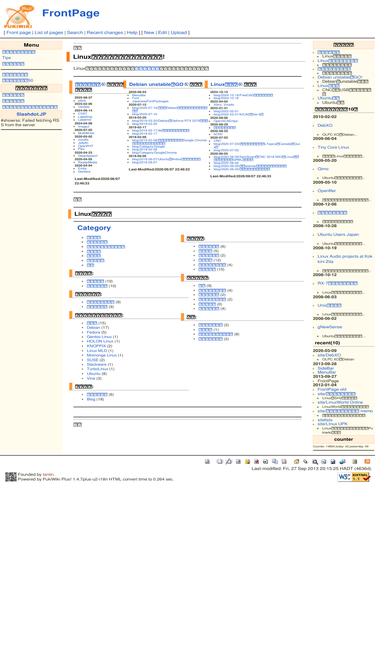Click the house-shaped top page icon
The width and height of the screenshot is (375, 667).
[x=296, y=462]
